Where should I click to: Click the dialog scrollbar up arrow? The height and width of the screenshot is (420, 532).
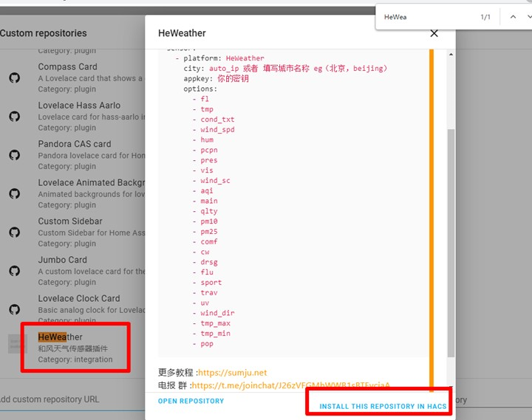pos(451,54)
